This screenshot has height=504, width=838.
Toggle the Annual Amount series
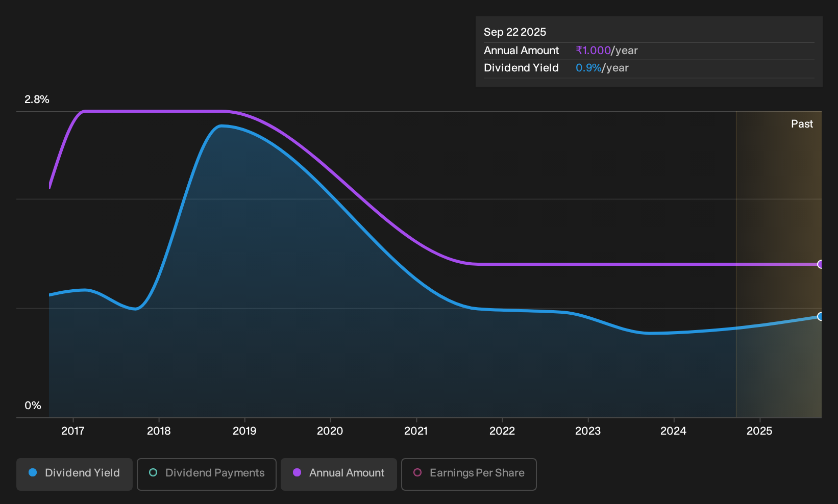pyautogui.click(x=339, y=474)
